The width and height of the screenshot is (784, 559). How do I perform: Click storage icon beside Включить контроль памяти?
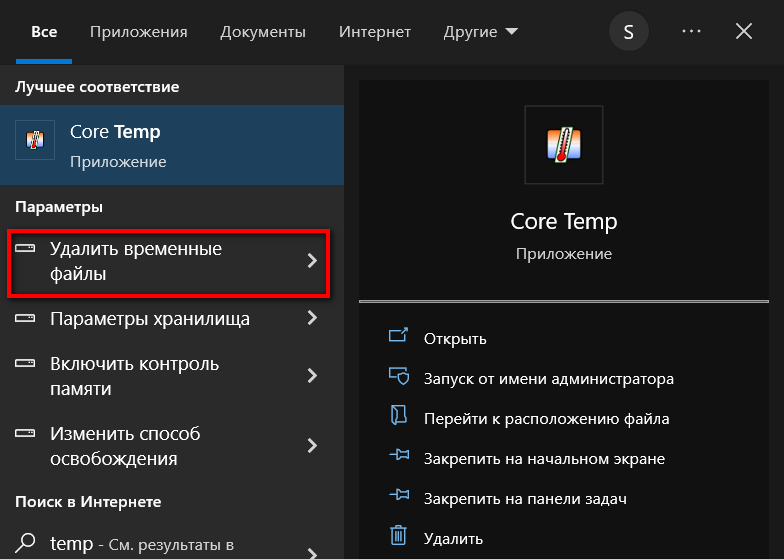(25, 364)
